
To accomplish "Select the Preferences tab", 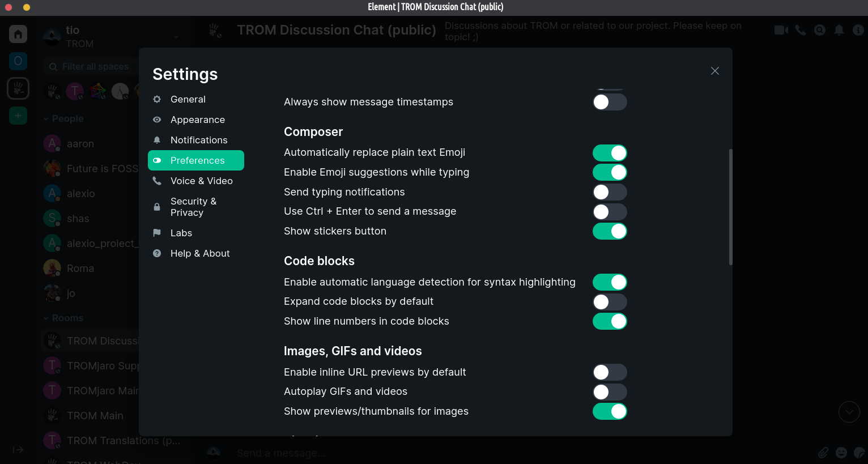I will pos(196,160).
